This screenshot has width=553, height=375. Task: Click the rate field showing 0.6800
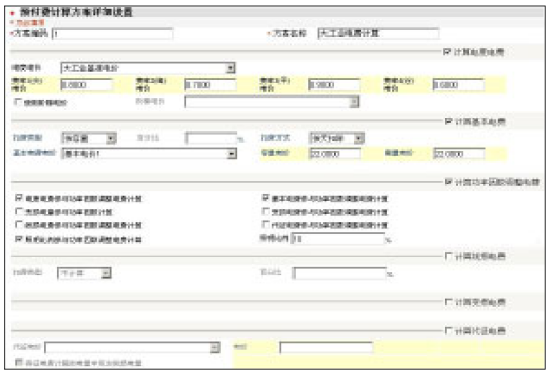(458, 85)
